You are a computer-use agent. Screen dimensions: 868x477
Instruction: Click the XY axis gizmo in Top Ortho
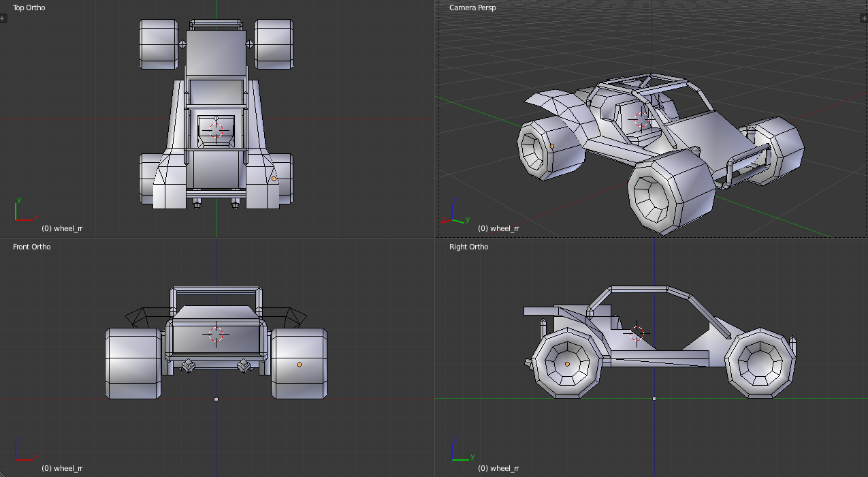(23, 211)
